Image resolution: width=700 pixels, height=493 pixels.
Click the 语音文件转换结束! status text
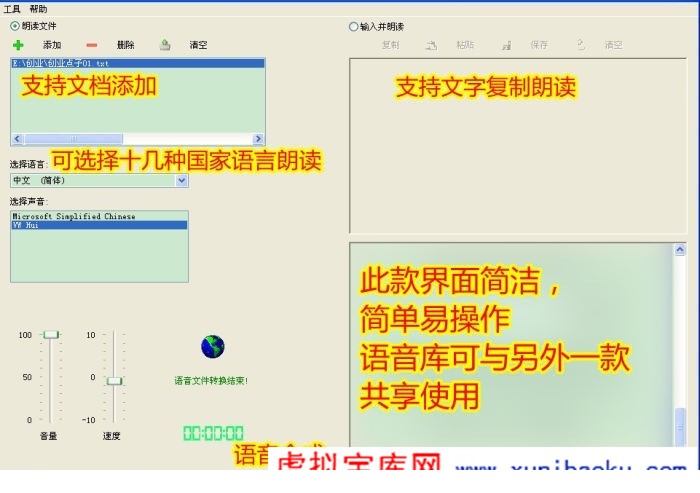click(x=211, y=380)
